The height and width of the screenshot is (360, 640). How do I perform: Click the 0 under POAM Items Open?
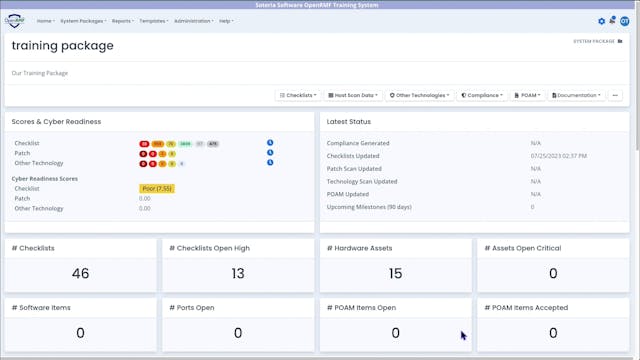[396, 333]
